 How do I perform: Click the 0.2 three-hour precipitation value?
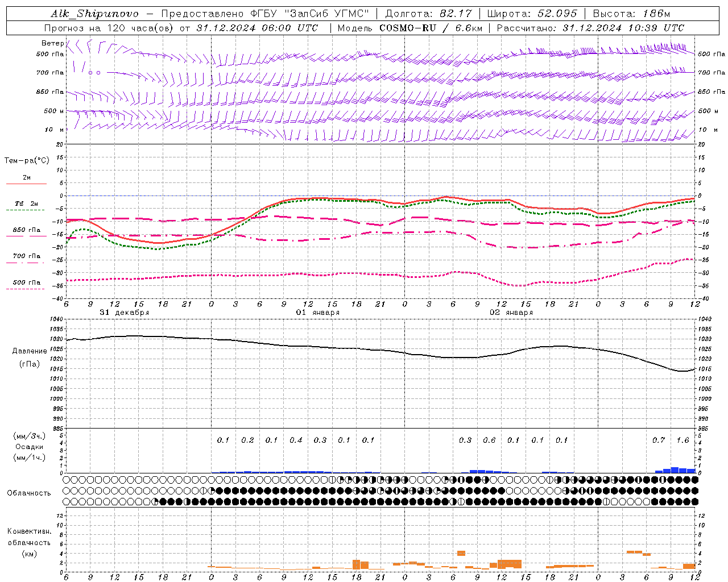tap(247, 440)
